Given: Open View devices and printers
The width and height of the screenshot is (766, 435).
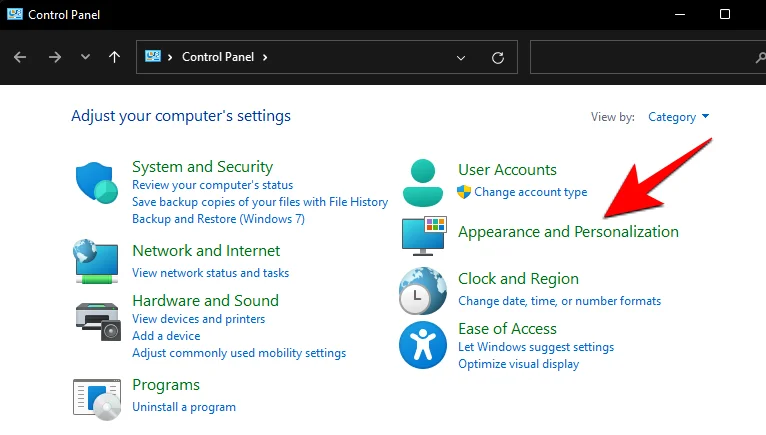Looking at the screenshot, I should pos(198,319).
